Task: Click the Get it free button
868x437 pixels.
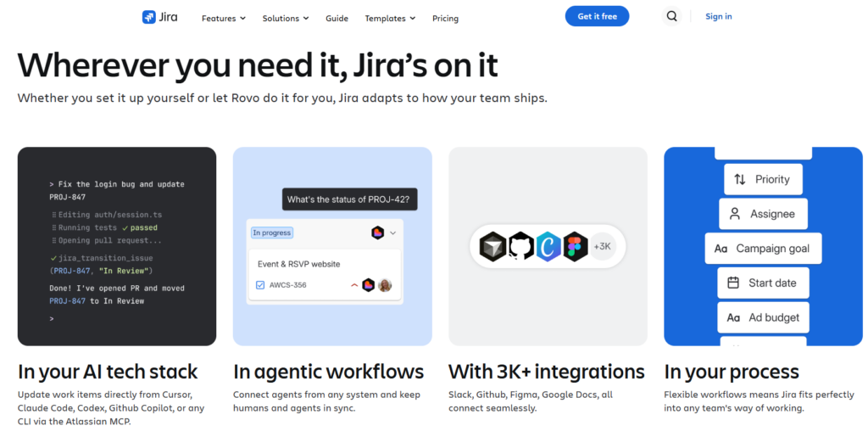Action: click(x=597, y=16)
